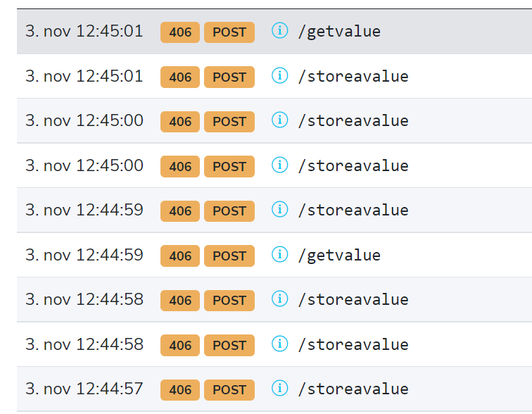The height and width of the screenshot is (414, 532).
Task: Click POST badge on 12:44:57 row
Action: pyautogui.click(x=229, y=390)
